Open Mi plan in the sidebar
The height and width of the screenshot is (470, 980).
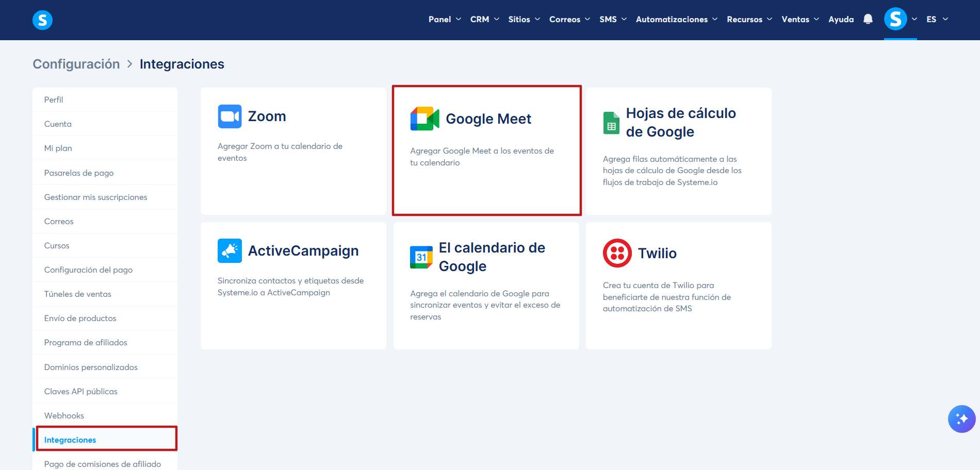(105, 148)
